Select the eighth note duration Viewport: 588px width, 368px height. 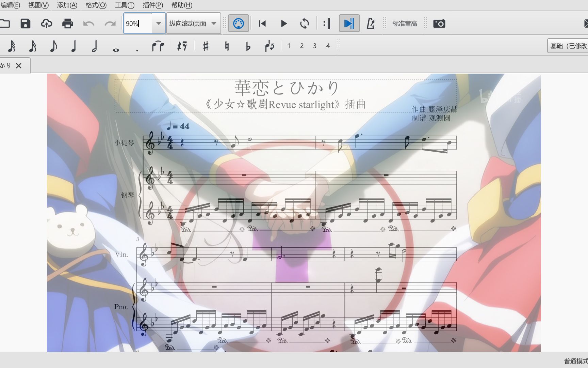53,46
